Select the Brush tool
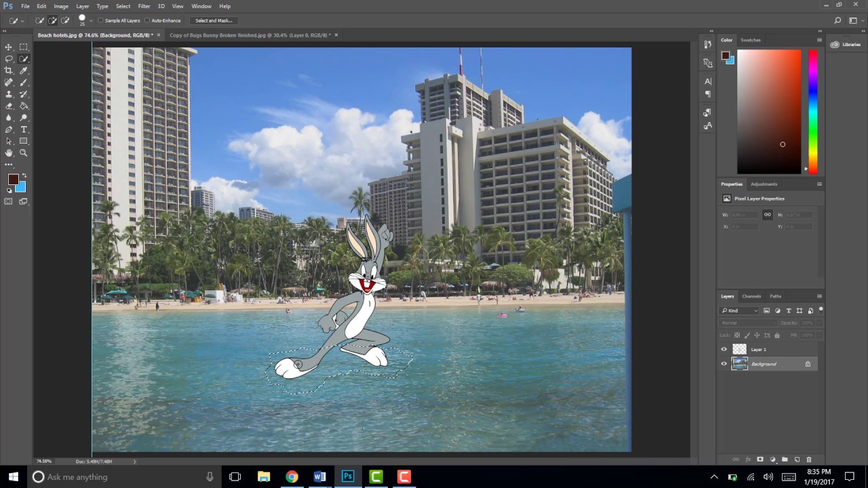 pos(24,82)
